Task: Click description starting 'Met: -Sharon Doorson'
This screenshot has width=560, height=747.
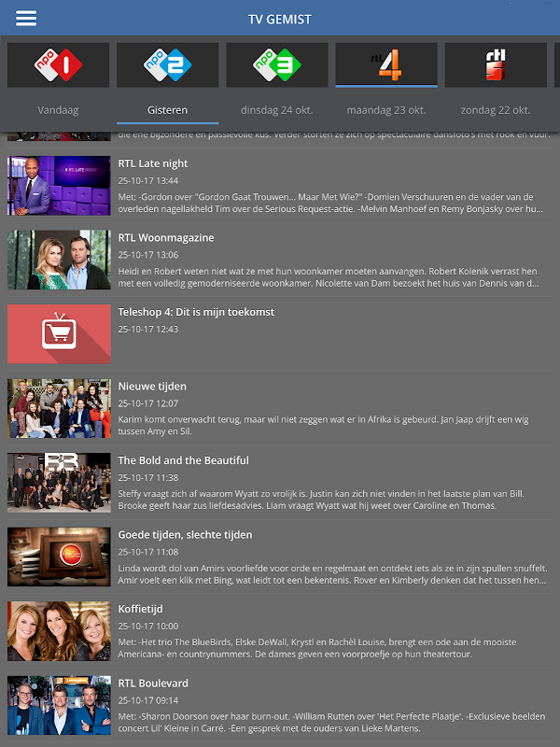Action: [331, 723]
